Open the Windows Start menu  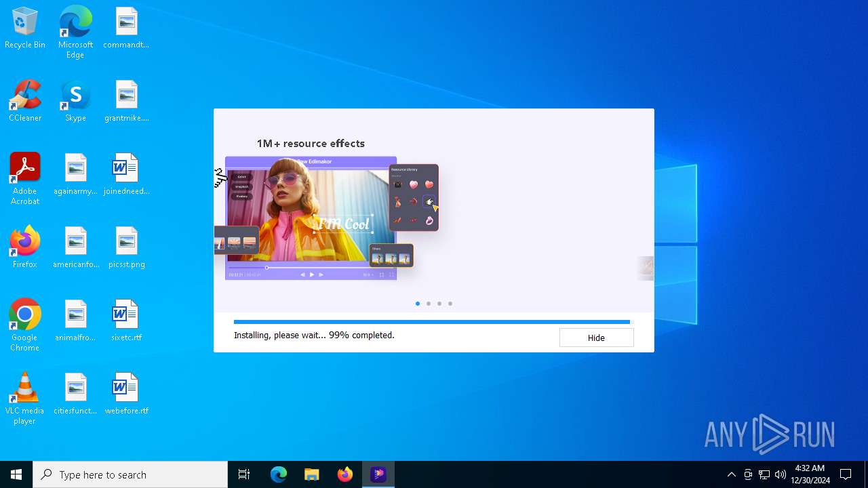16,474
